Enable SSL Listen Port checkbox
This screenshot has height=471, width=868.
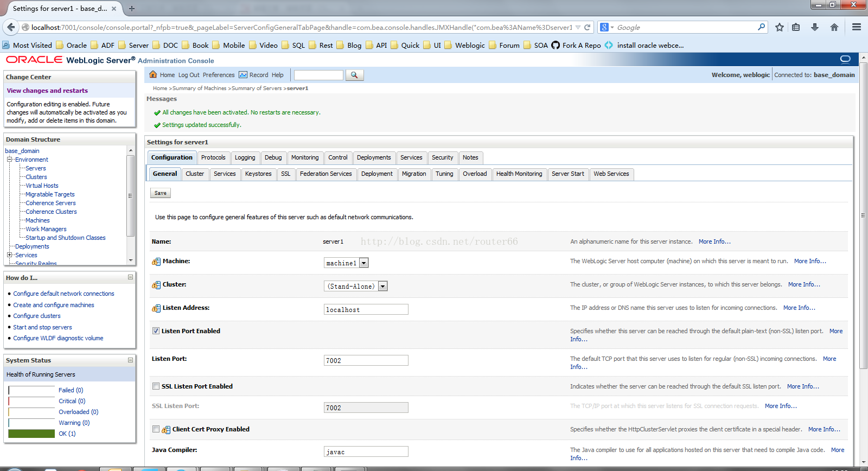click(x=156, y=386)
